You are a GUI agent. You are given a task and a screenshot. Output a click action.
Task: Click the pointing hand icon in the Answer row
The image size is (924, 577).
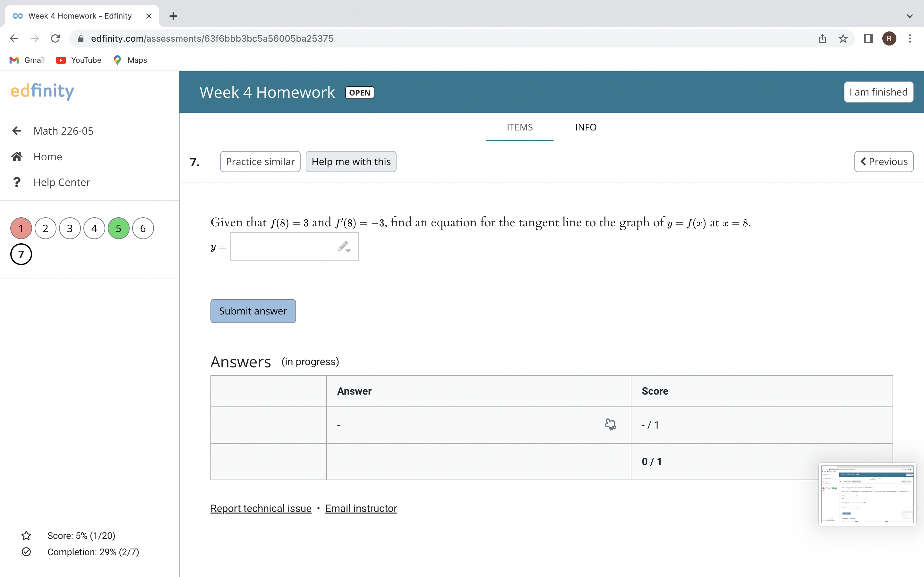610,424
